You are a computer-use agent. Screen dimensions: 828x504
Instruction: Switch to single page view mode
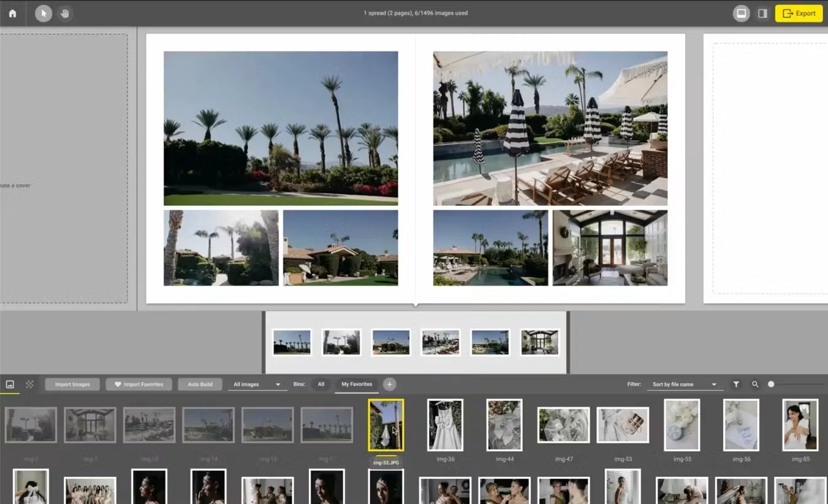762,13
